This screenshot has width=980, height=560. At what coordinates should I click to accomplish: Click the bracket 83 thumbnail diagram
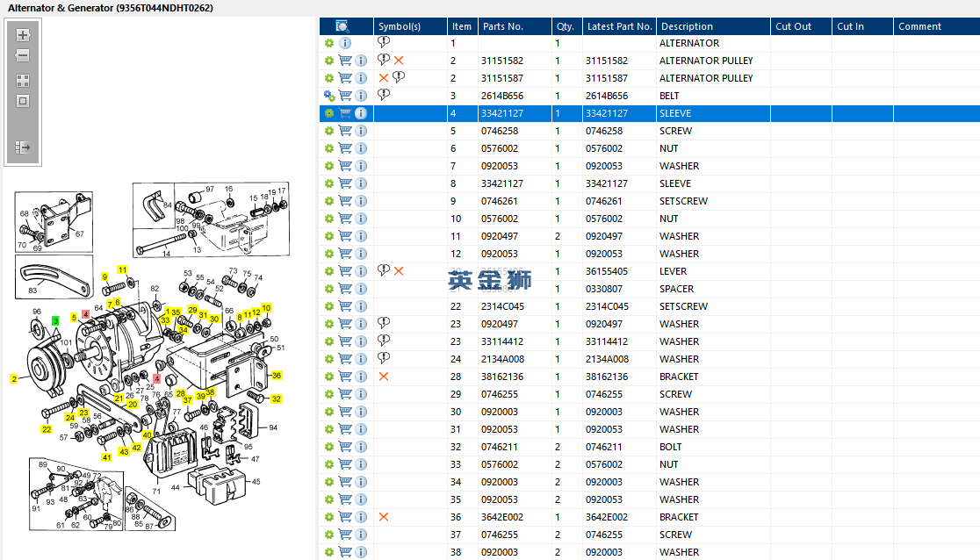[x=54, y=276]
